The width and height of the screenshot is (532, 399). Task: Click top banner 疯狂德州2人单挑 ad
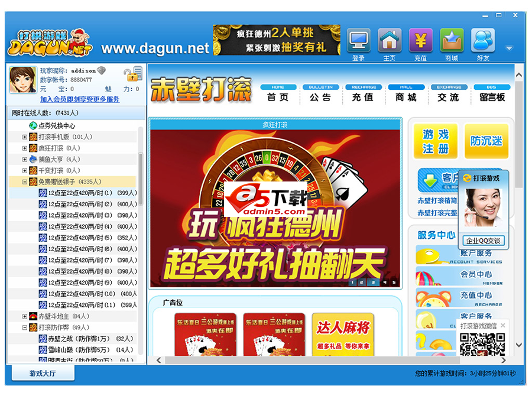(x=277, y=40)
